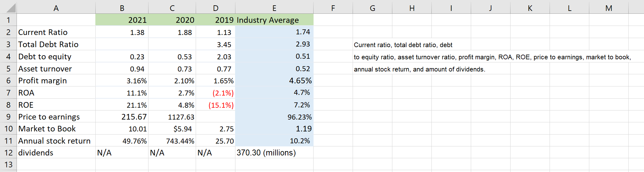Click the 25.70 annual stock return cell

point(215,141)
